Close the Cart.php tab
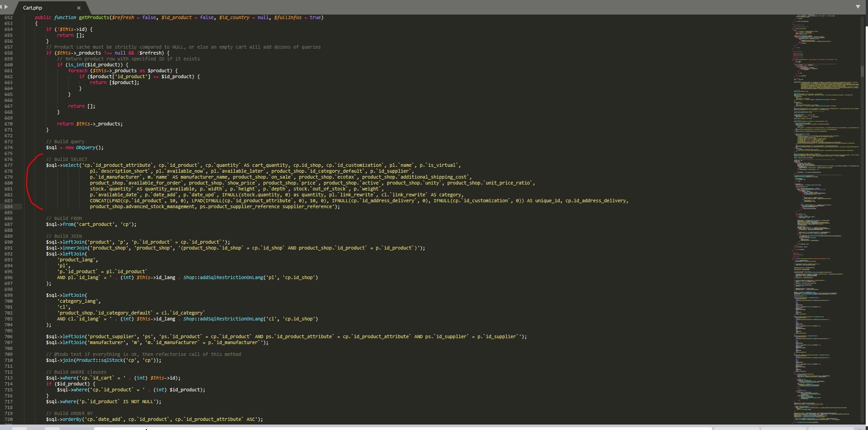The image size is (868, 430). click(79, 8)
